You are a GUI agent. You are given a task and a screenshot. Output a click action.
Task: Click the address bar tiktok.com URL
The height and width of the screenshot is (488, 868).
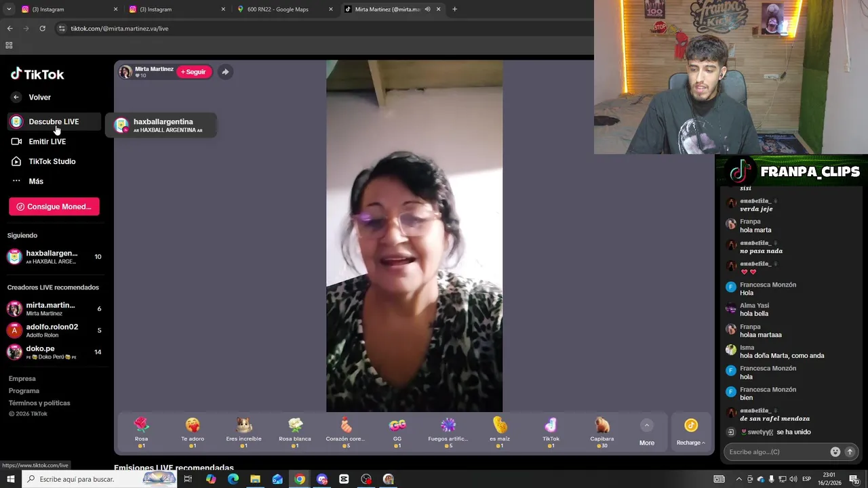click(119, 28)
